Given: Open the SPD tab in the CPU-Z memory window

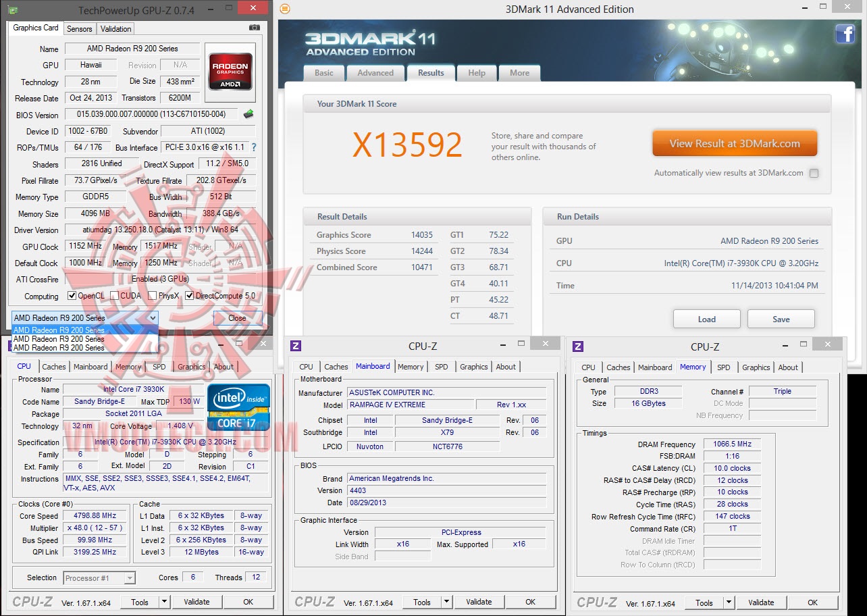Looking at the screenshot, I should pyautogui.click(x=724, y=367).
